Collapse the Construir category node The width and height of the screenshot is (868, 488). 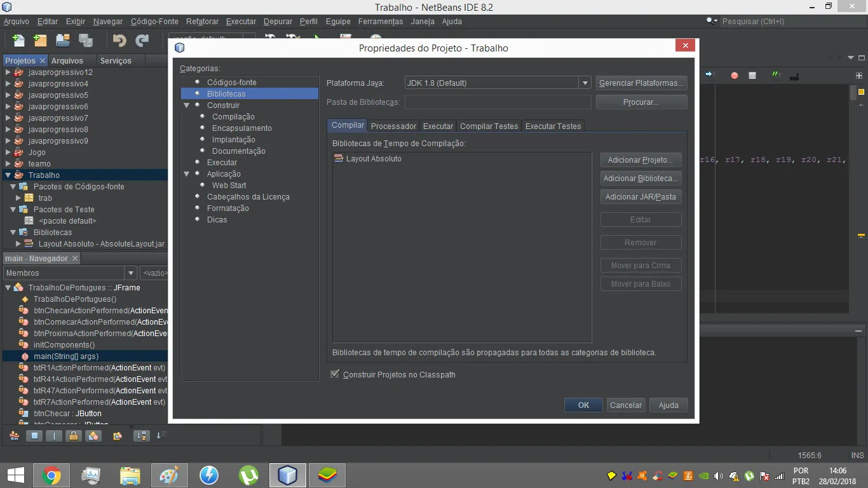coord(187,105)
